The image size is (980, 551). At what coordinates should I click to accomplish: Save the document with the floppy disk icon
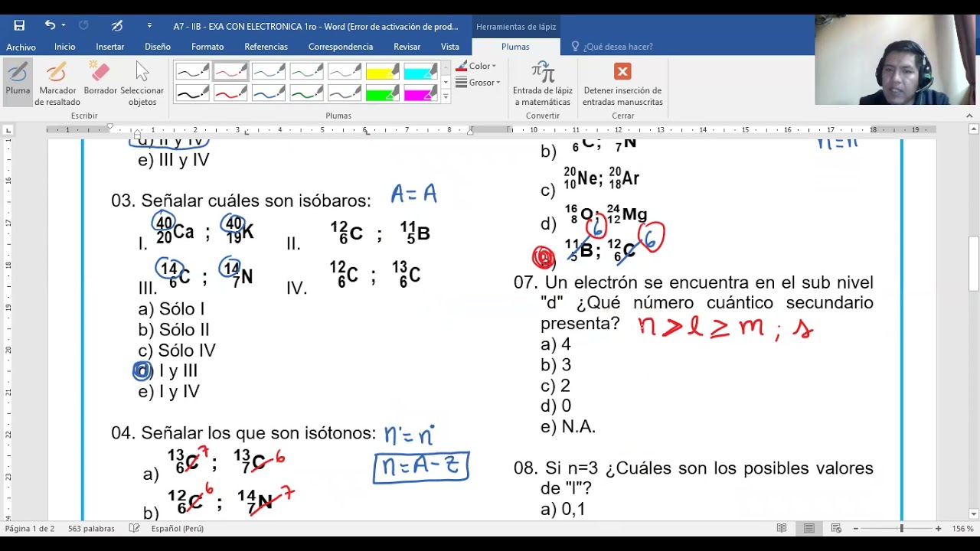19,25
